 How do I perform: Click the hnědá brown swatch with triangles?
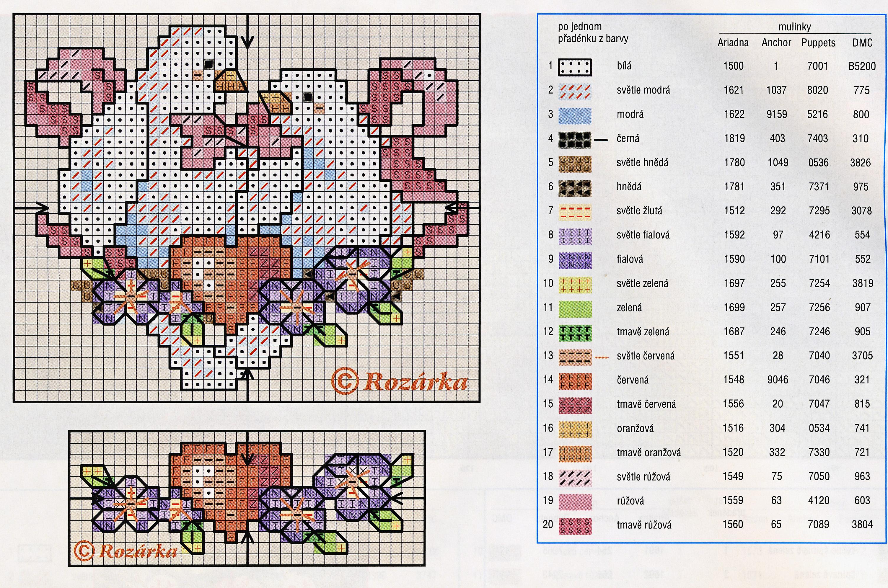click(575, 188)
